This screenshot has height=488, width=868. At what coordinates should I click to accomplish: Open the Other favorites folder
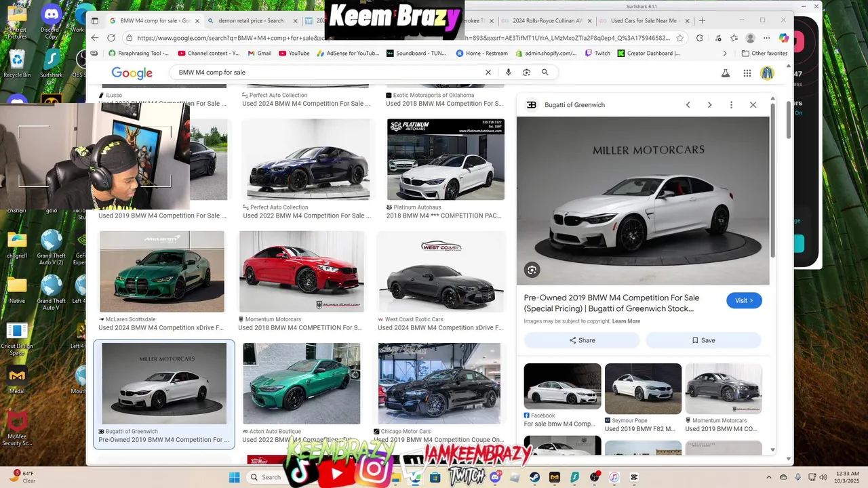pyautogui.click(x=764, y=53)
